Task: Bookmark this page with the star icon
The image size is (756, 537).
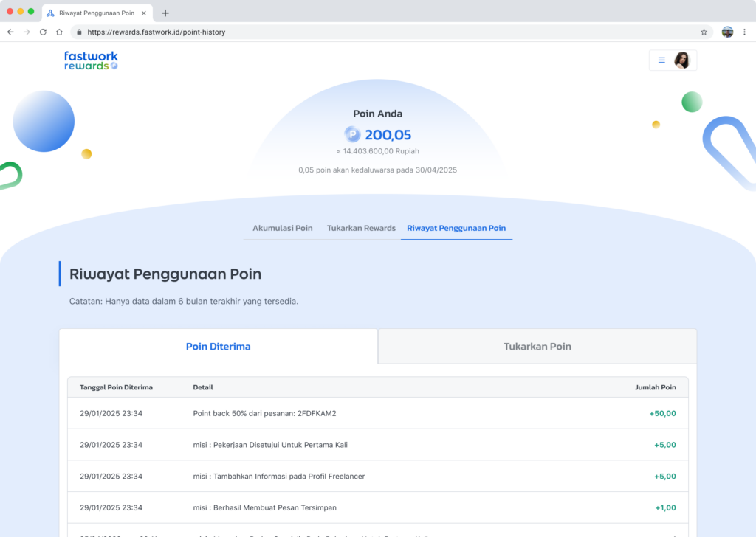Action: click(x=704, y=32)
